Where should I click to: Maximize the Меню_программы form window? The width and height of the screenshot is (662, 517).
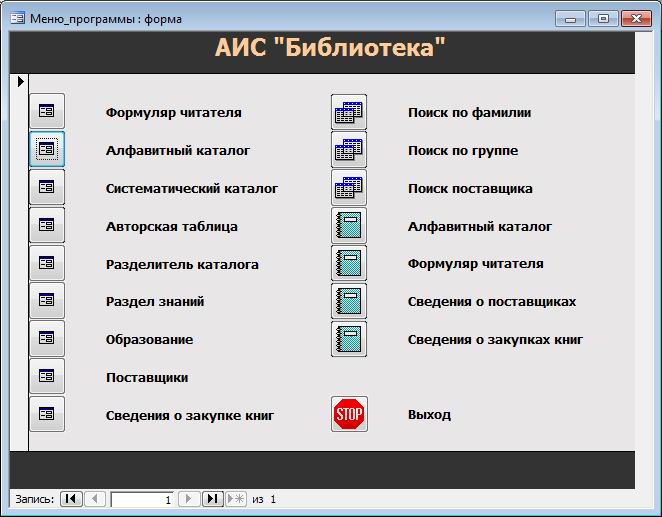(603, 19)
